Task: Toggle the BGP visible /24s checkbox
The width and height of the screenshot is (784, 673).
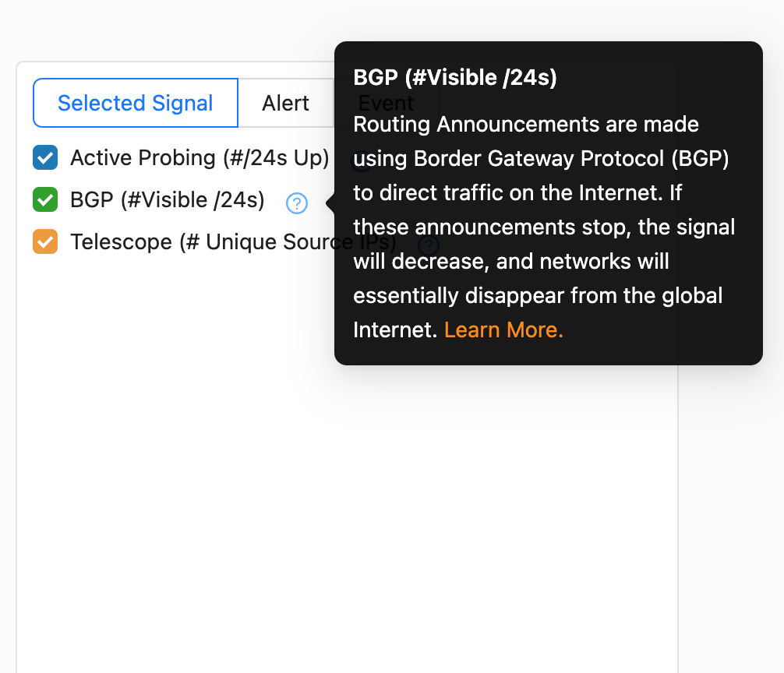Action: [45, 200]
